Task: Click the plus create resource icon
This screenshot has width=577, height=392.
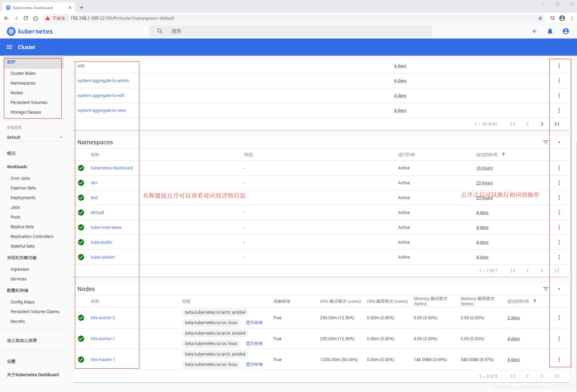Action: 534,31
